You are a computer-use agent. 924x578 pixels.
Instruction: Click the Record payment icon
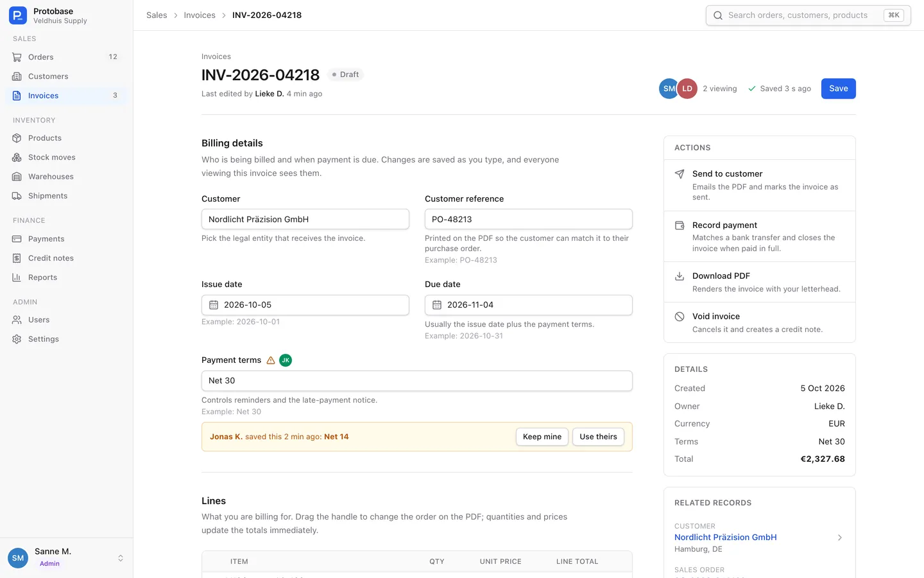pyautogui.click(x=680, y=225)
